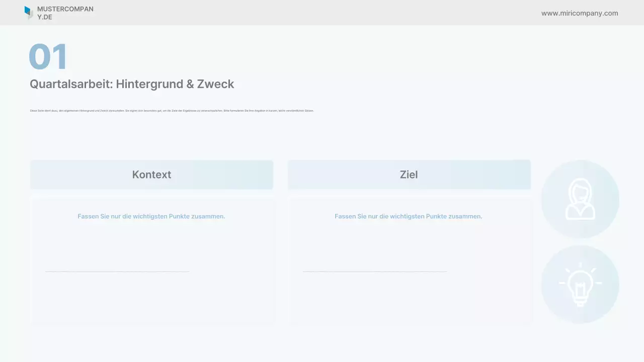The width and height of the screenshot is (644, 362).
Task: Open the www.miricompany.com link
Action: click(580, 13)
